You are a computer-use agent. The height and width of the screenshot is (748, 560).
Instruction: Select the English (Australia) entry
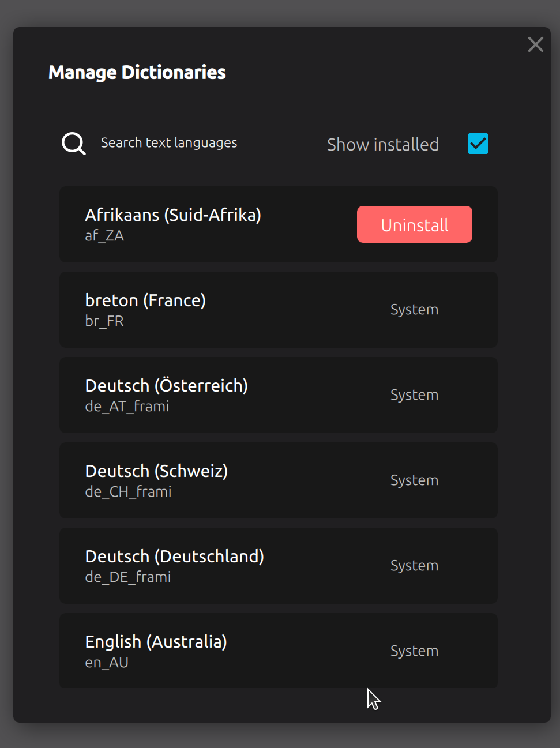pyautogui.click(x=279, y=651)
